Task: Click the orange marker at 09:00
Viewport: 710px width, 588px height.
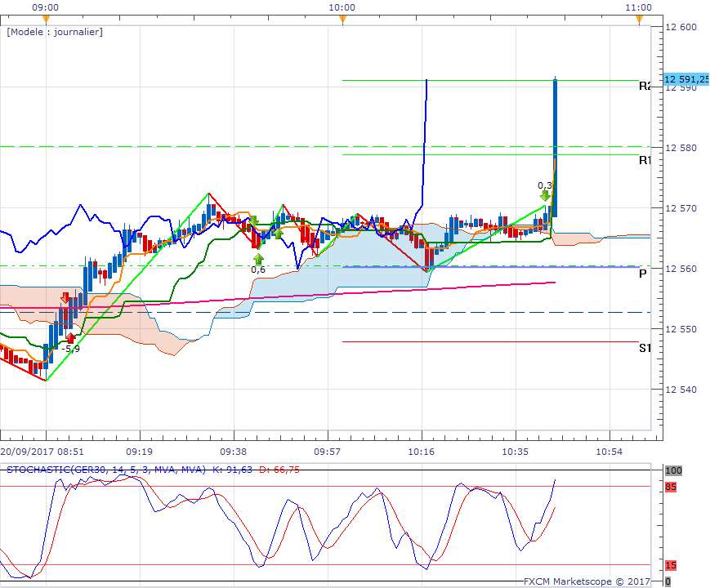Action: (46, 19)
